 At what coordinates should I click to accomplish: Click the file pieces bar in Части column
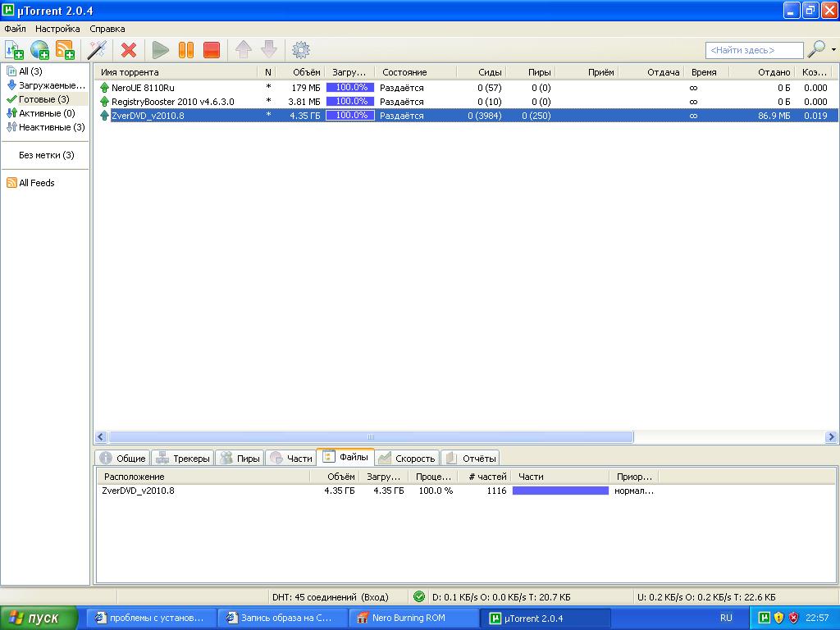coord(560,491)
